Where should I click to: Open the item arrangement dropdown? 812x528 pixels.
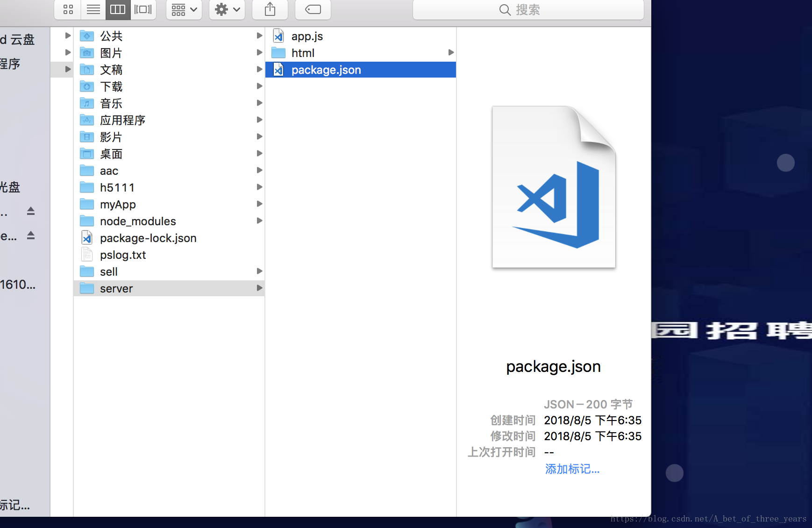point(184,9)
